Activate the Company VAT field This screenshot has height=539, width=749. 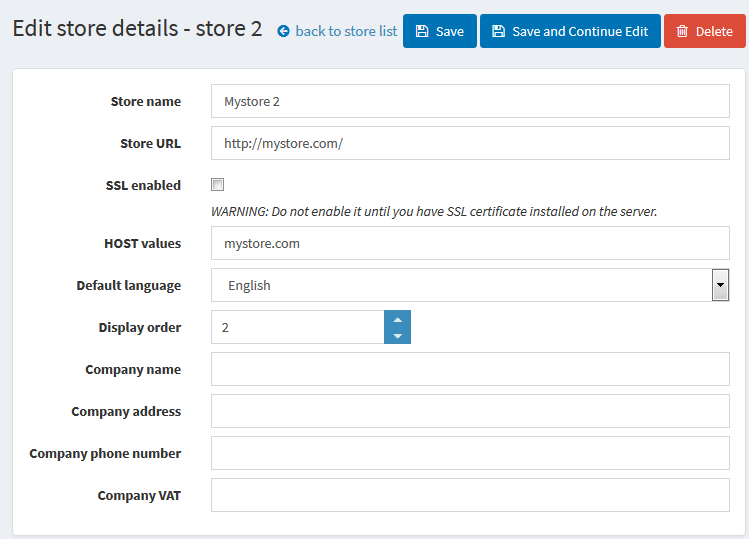[x=470, y=495]
